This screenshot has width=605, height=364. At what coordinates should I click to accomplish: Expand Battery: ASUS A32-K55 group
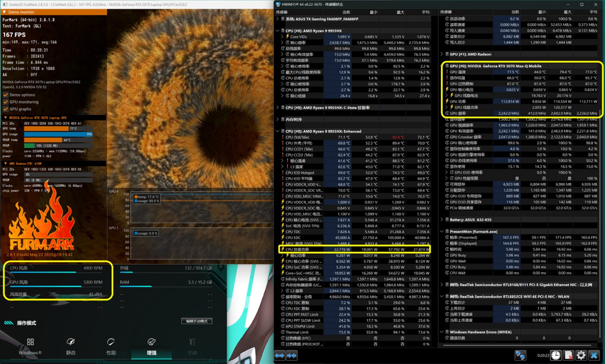tap(442, 219)
